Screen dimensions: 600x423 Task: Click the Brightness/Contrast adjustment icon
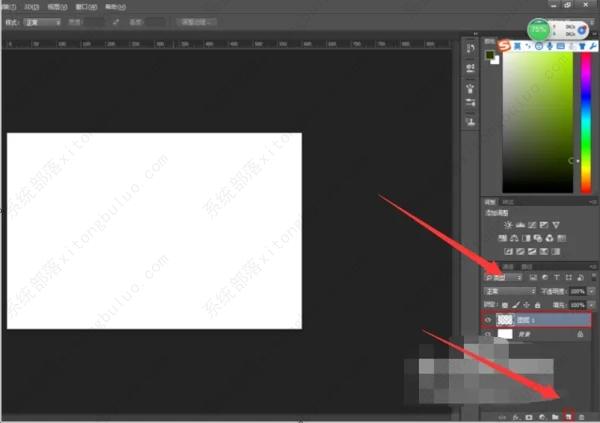[508, 226]
